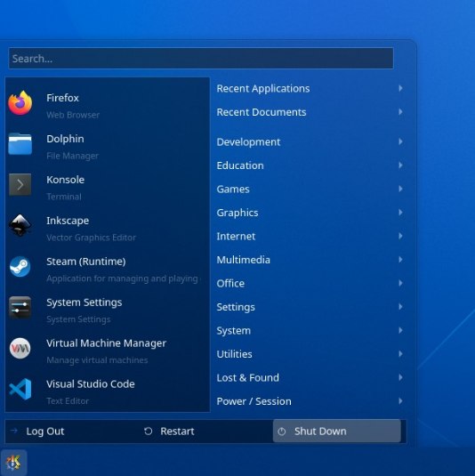This screenshot has height=476, width=475.
Task: Open Firefox via its fox icon
Action: (20, 103)
